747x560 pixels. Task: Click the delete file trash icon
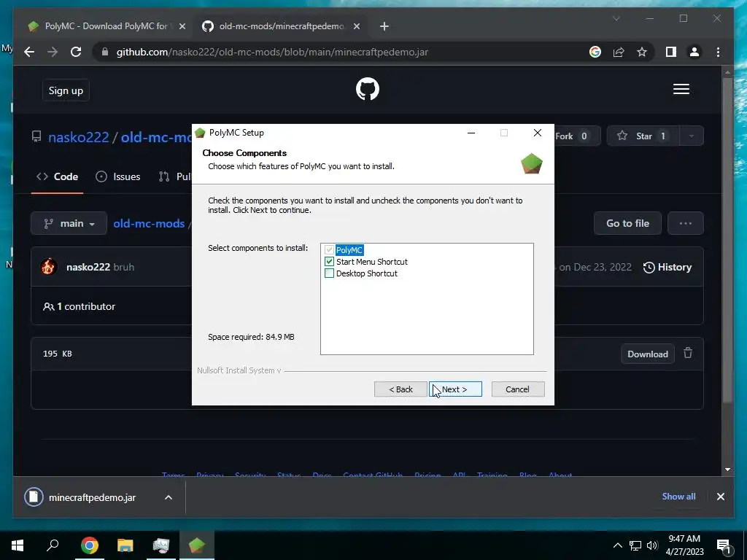(688, 354)
